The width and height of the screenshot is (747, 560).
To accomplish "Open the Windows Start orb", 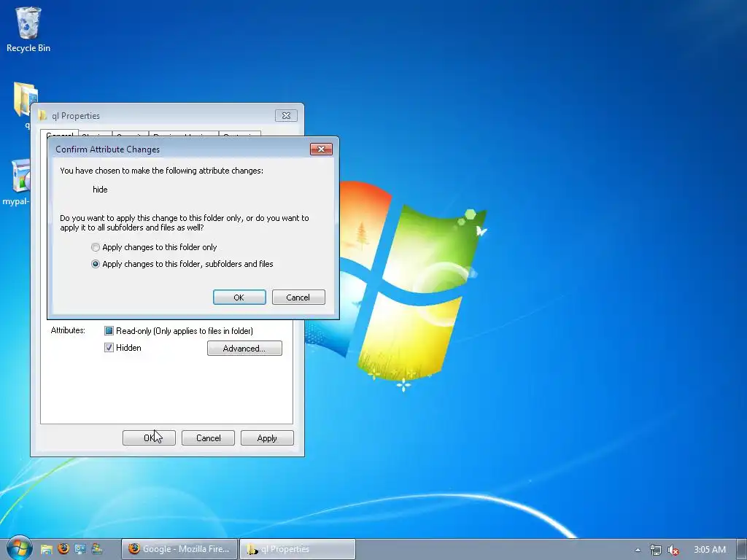I will pyautogui.click(x=19, y=548).
